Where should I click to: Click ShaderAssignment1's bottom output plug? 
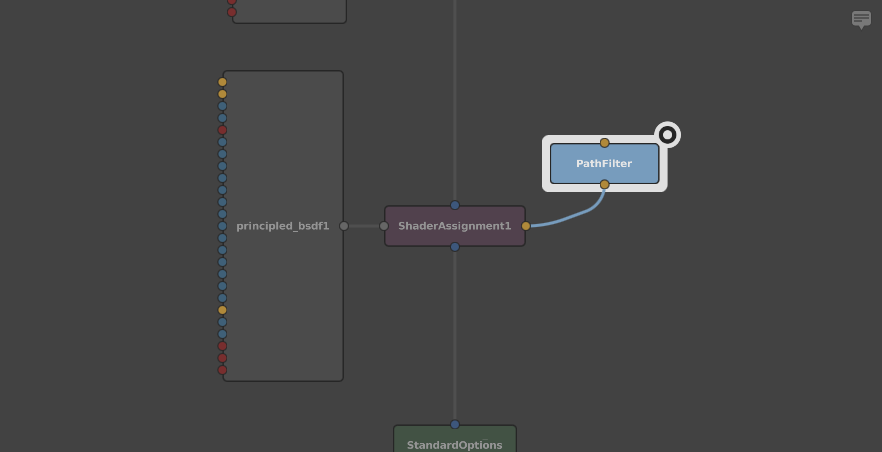tap(455, 247)
